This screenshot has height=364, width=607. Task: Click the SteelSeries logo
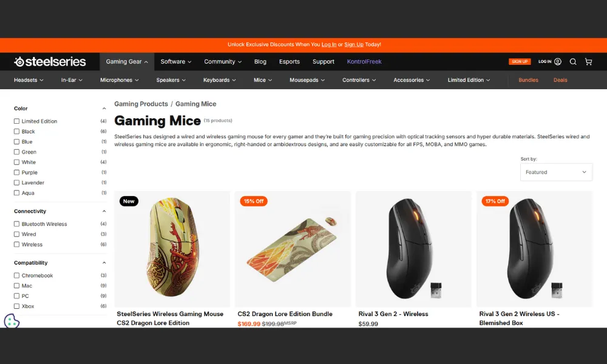pyautogui.click(x=50, y=61)
